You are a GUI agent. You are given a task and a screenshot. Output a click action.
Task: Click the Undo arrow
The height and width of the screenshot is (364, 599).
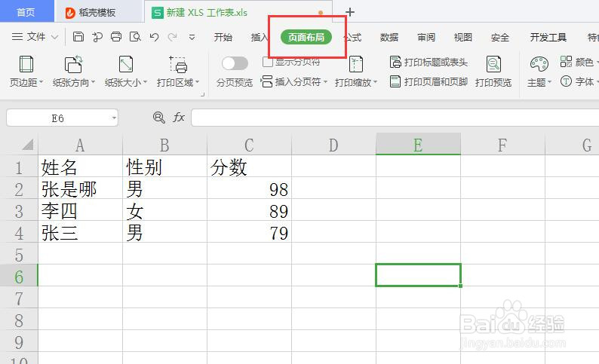pos(154,37)
